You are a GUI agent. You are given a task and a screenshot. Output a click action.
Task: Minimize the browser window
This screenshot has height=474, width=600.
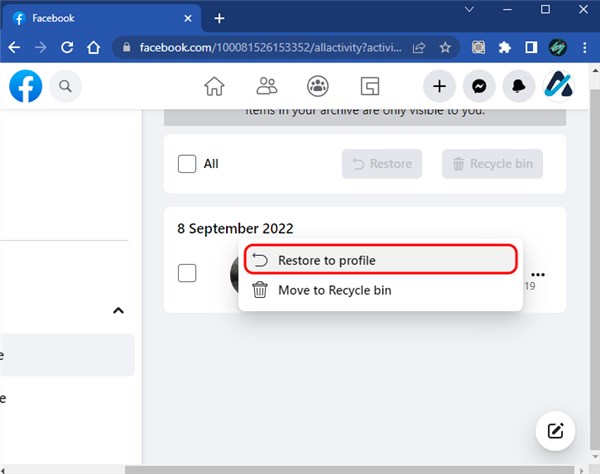click(507, 9)
